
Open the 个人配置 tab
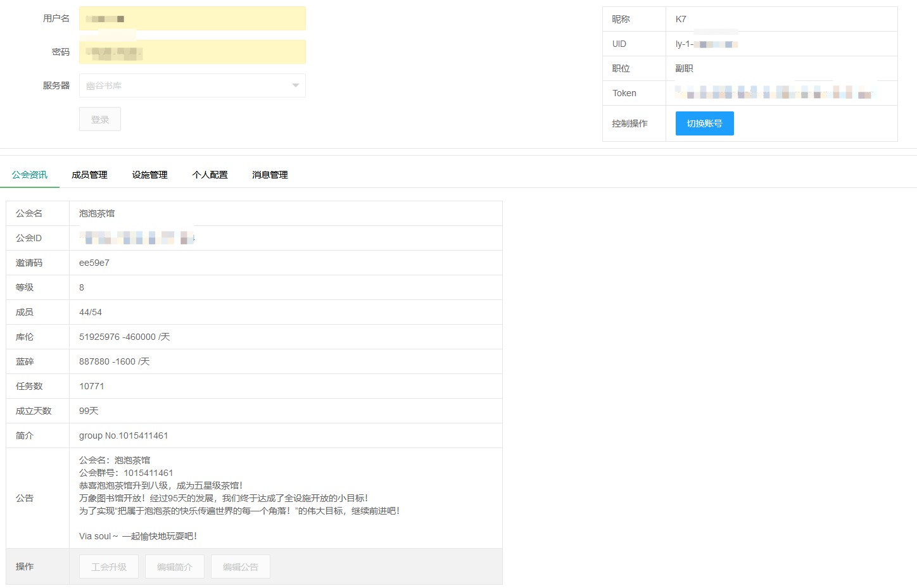click(x=210, y=175)
